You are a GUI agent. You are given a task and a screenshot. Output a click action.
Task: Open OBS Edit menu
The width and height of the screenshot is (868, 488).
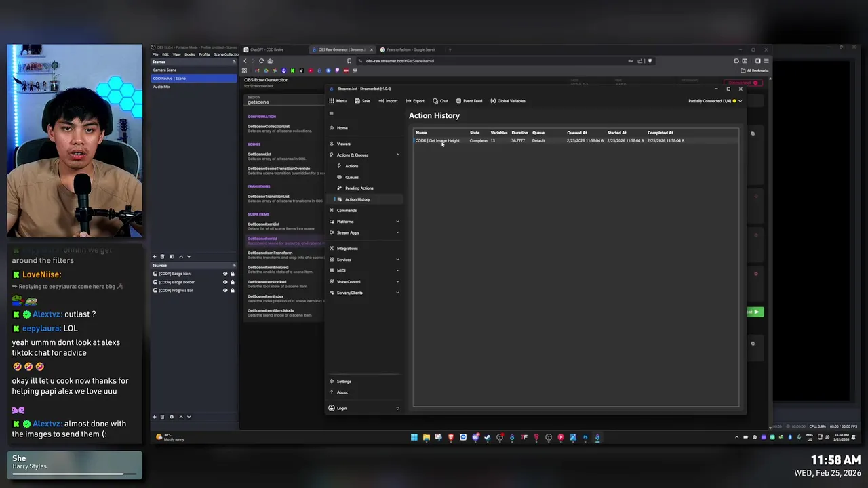tap(165, 54)
